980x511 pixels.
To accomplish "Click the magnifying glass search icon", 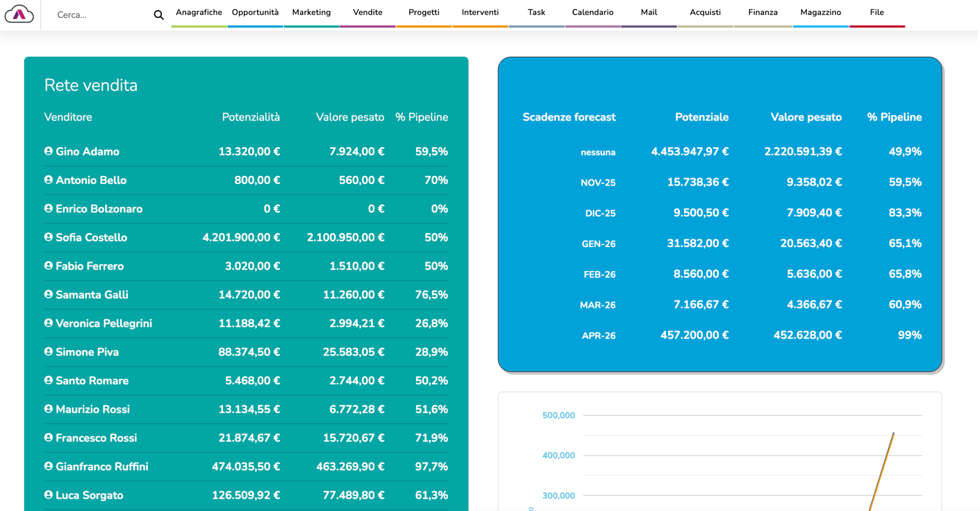I will (159, 15).
